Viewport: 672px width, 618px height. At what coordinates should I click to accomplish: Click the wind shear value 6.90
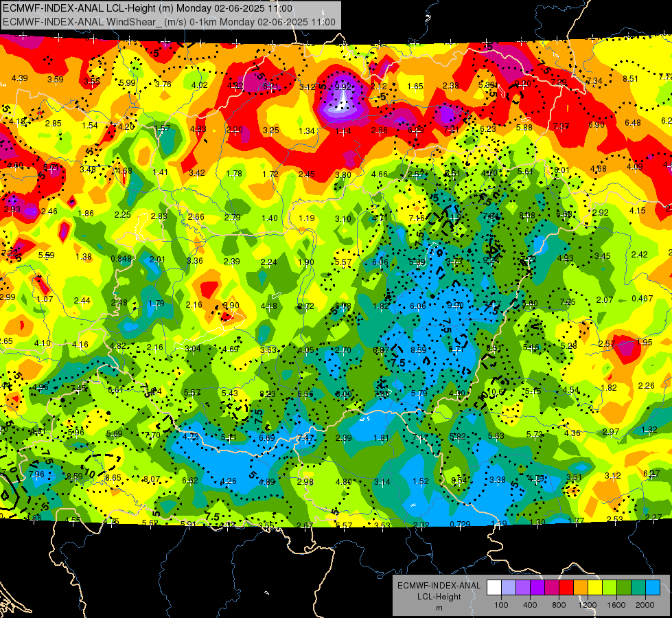click(596, 125)
